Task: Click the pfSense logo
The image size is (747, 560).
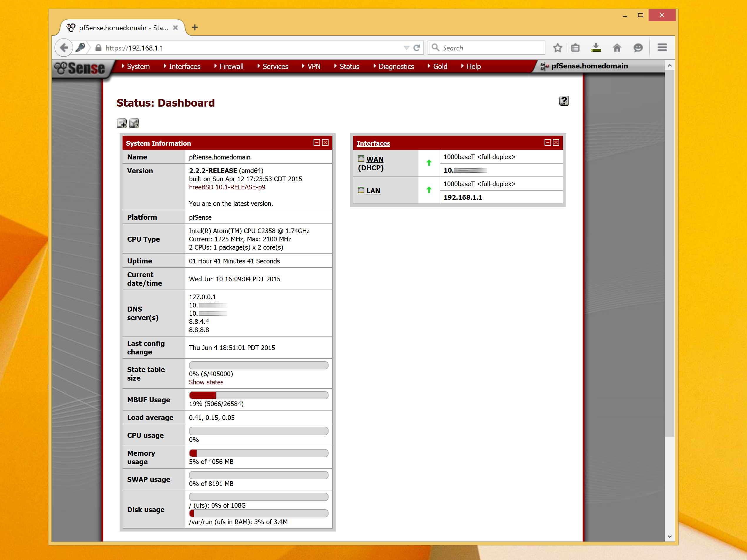Action: pyautogui.click(x=80, y=68)
